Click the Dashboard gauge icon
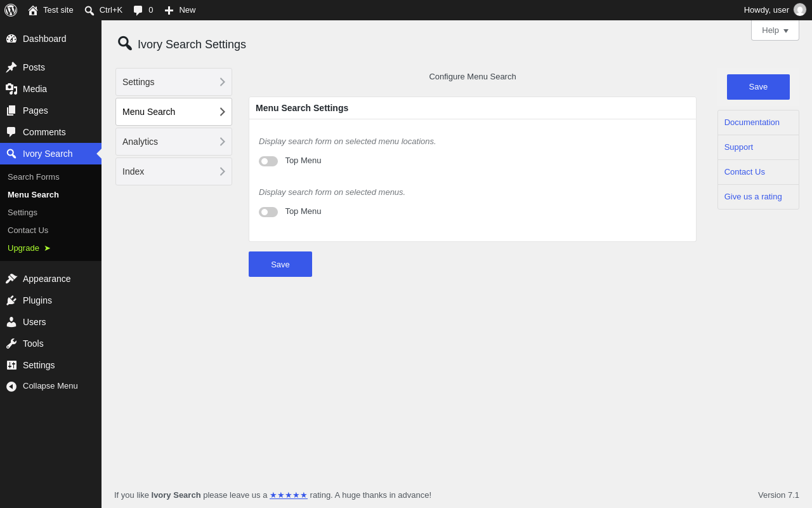This screenshot has height=508, width=812. click(x=11, y=39)
